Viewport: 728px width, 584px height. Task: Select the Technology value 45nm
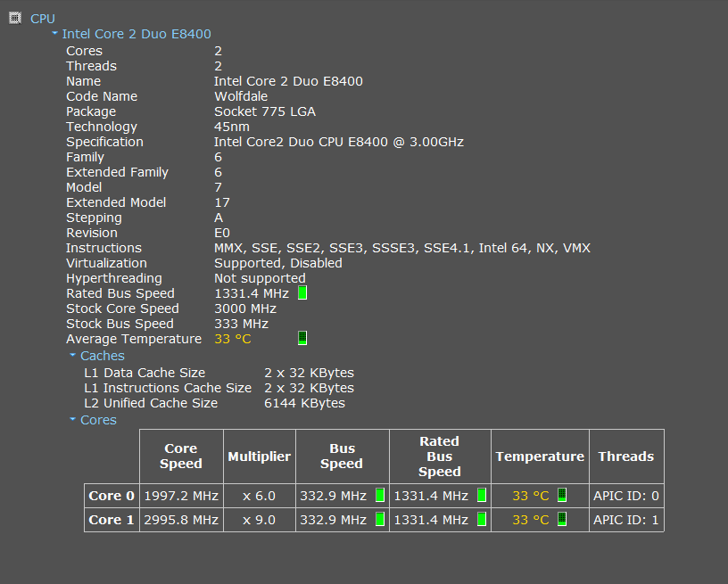(232, 127)
